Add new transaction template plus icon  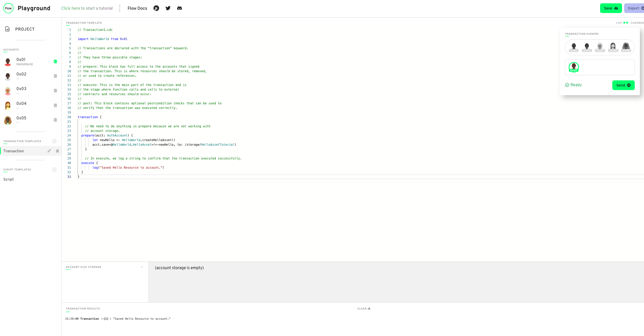point(54,141)
